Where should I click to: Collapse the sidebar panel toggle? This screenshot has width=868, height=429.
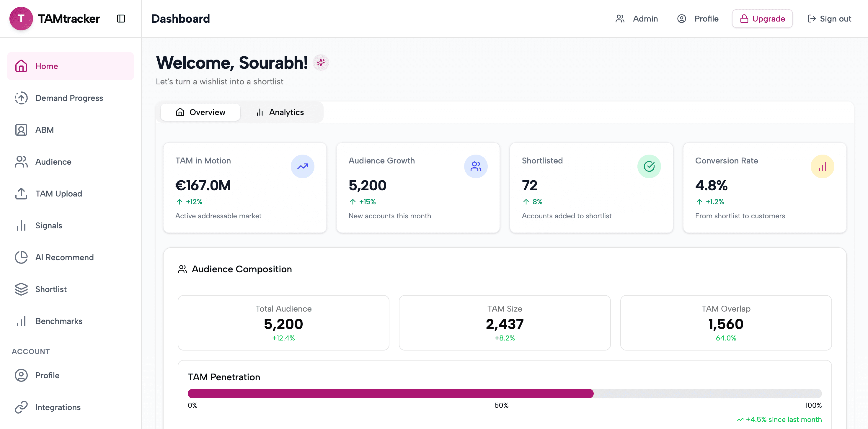121,19
